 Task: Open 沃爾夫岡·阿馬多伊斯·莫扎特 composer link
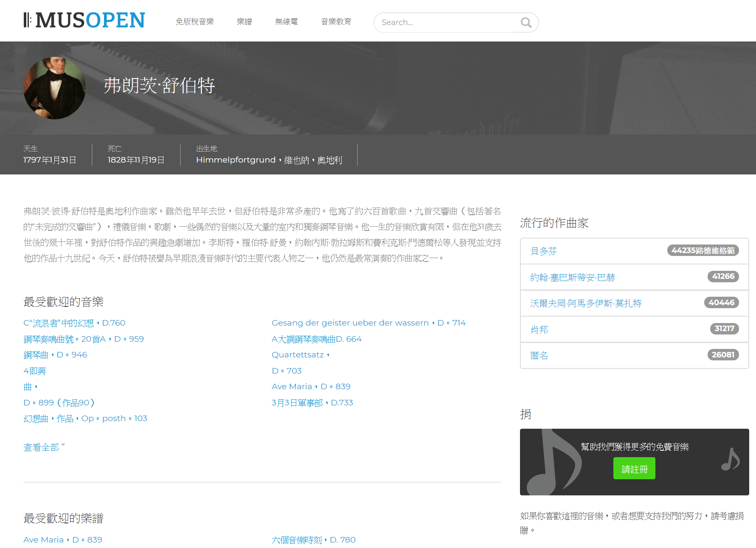[586, 303]
